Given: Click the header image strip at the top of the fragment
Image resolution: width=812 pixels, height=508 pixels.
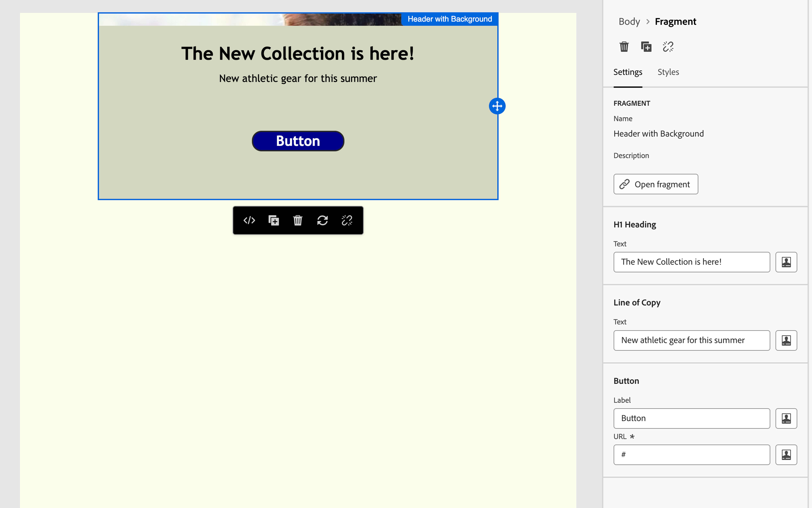Looking at the screenshot, I should (x=250, y=19).
